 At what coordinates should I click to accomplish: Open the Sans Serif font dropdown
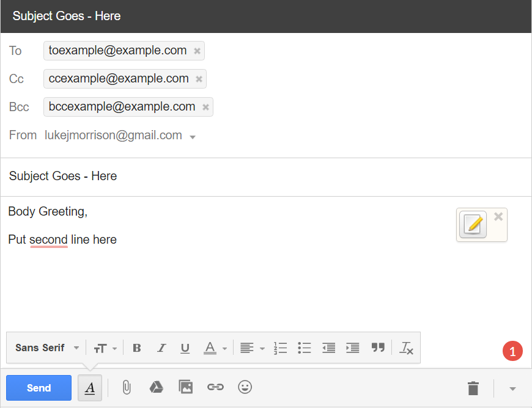[46, 348]
